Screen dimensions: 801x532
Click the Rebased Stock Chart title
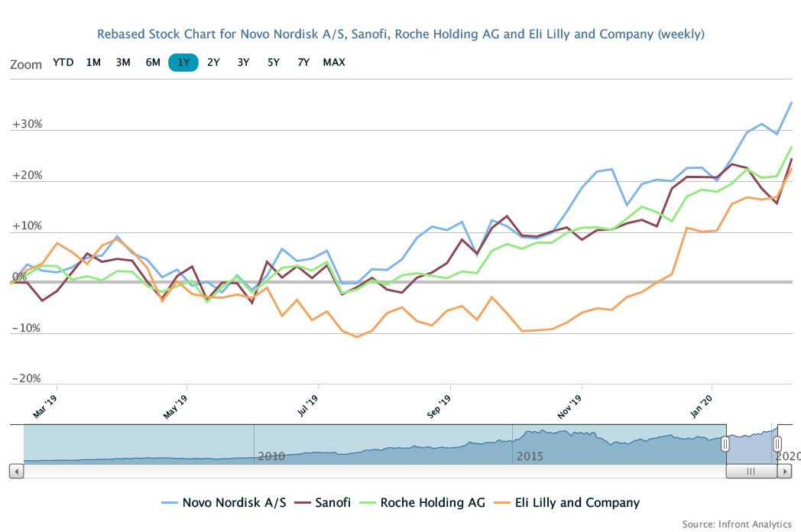[x=401, y=34]
